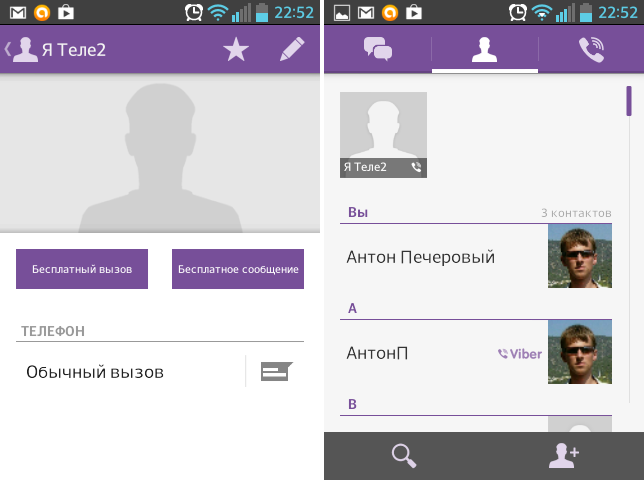Viewport: 644px width, 480px height.
Task: Click the contacts list scrollbar
Action: click(x=628, y=102)
